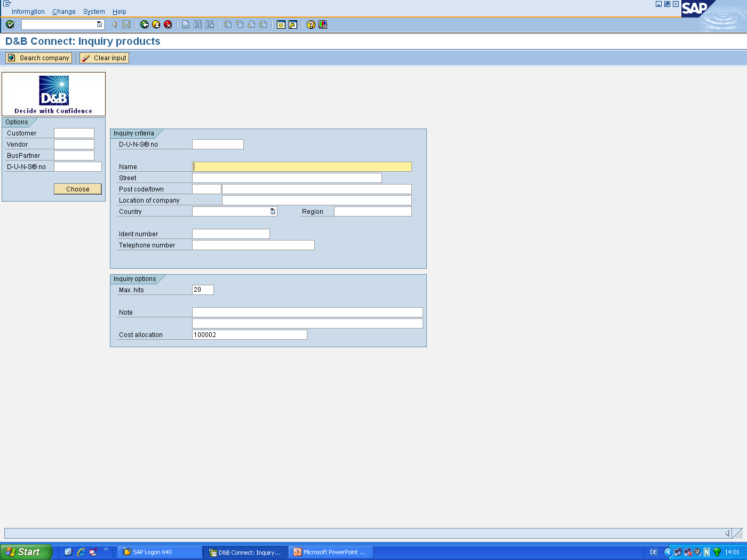Image resolution: width=747 pixels, height=560 pixels.
Task: Open the System menu
Action: click(94, 12)
